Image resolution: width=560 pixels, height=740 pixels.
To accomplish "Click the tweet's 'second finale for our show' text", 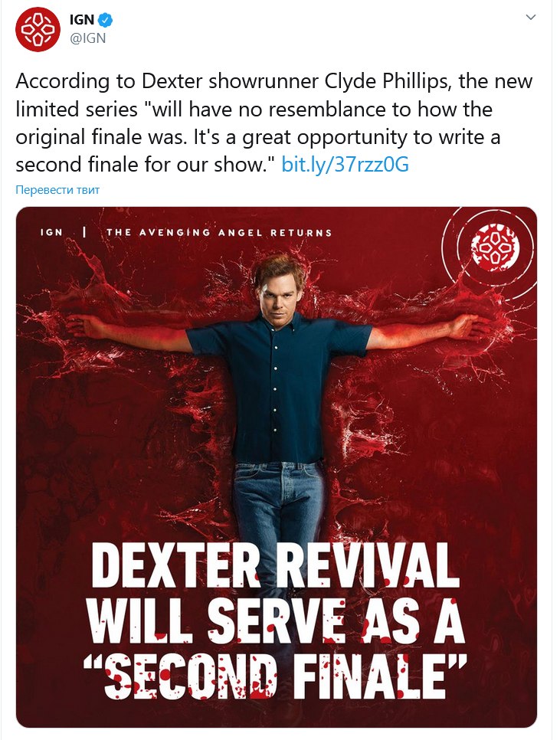I will 145,165.
